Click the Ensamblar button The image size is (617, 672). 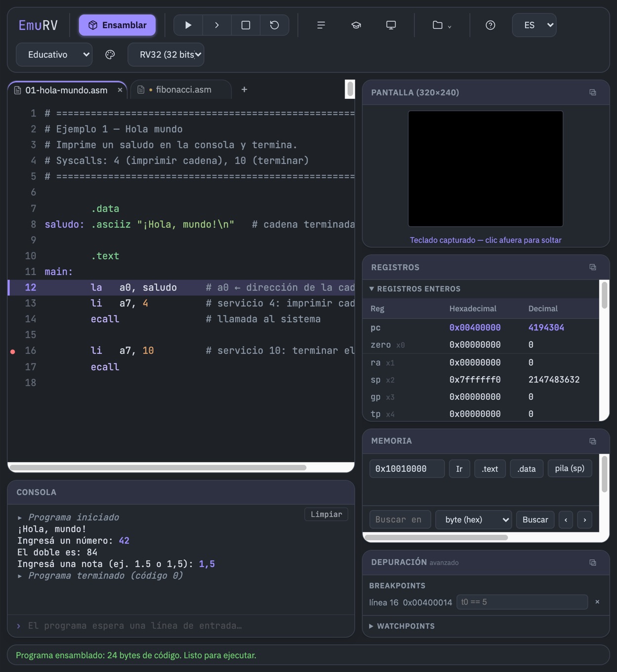click(x=117, y=25)
